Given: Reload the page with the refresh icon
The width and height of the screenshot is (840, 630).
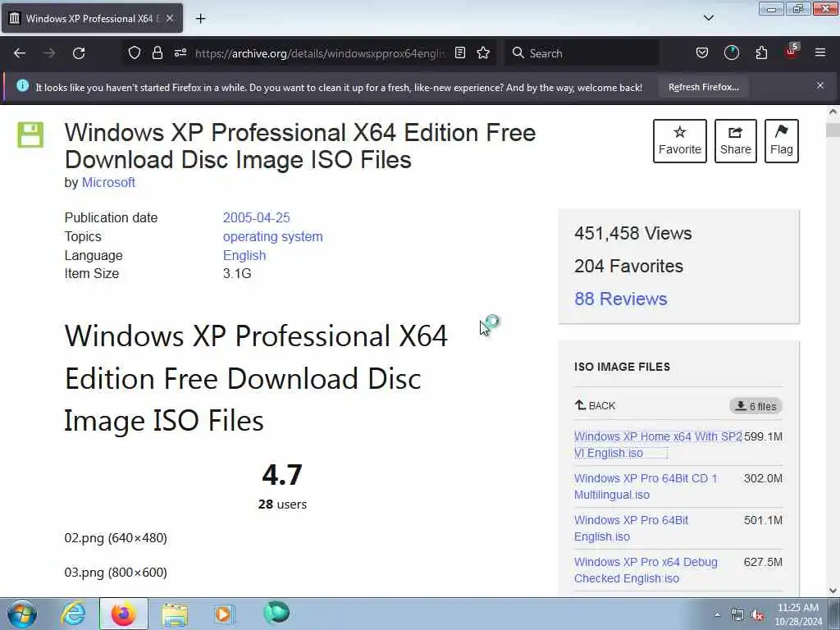Looking at the screenshot, I should point(79,53).
